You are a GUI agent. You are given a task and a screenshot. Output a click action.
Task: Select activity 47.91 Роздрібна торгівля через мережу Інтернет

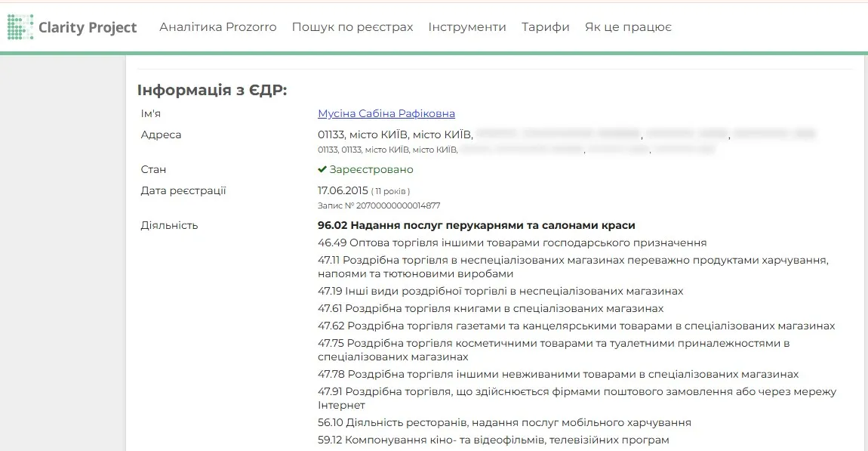point(577,398)
